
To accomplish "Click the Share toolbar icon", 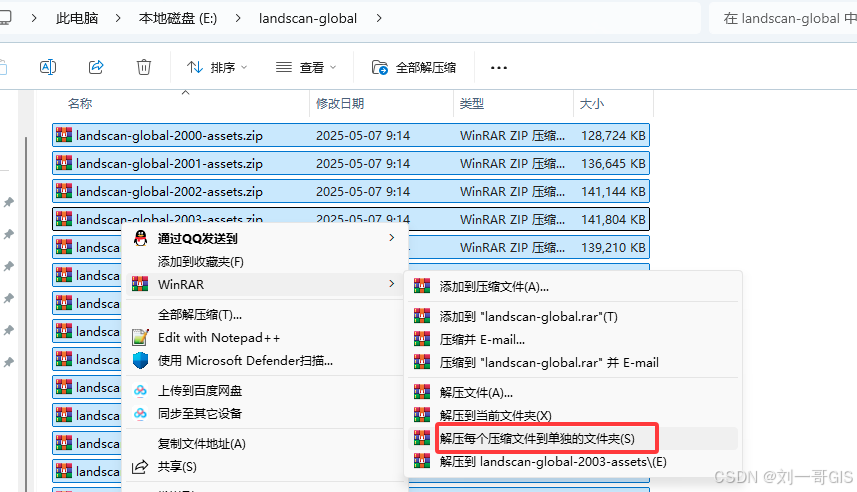I will pyautogui.click(x=96, y=67).
